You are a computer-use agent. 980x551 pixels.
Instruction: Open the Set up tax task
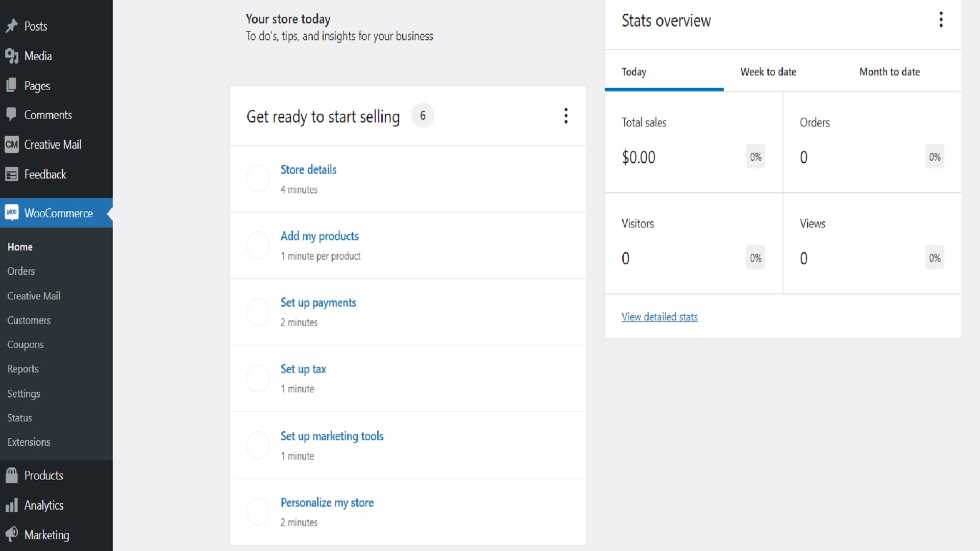pyautogui.click(x=303, y=369)
